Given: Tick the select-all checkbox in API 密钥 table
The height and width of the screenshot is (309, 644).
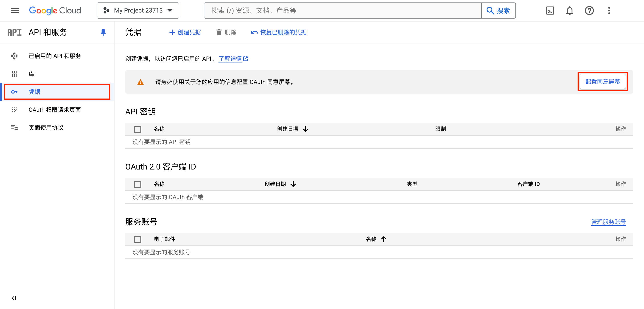Looking at the screenshot, I should pos(138,129).
